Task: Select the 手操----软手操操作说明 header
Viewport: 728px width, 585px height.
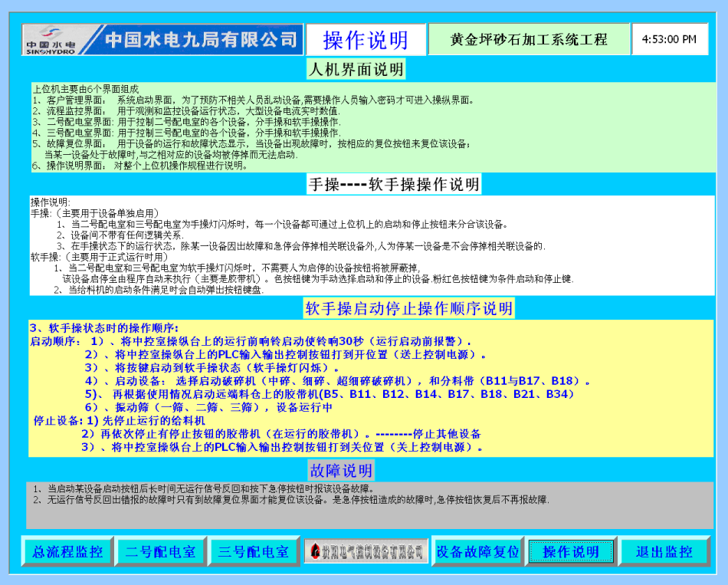Action: tap(364, 183)
